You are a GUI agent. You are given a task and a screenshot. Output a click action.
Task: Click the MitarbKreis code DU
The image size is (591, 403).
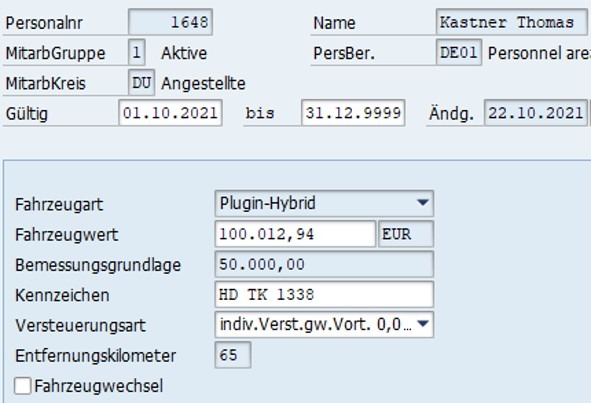[x=141, y=83]
